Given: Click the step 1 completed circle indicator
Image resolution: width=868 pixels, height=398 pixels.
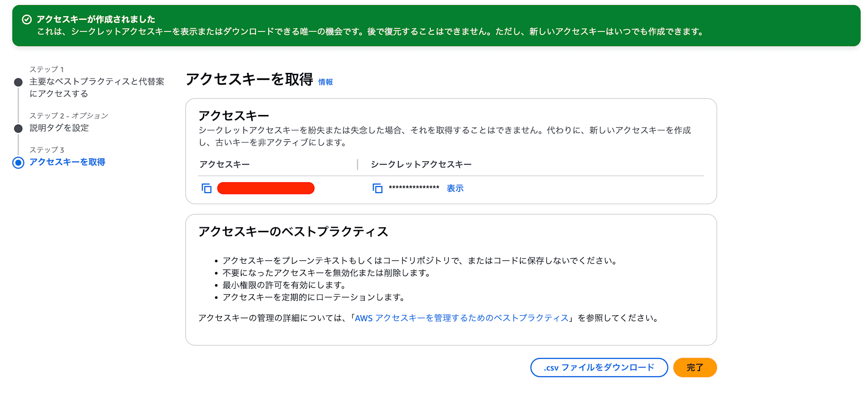Looking at the screenshot, I should tap(18, 82).
